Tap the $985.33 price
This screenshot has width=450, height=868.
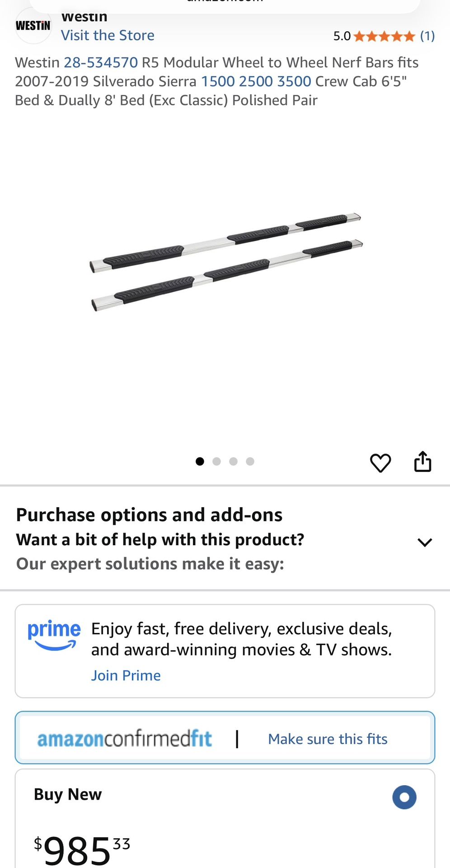pos(82,849)
